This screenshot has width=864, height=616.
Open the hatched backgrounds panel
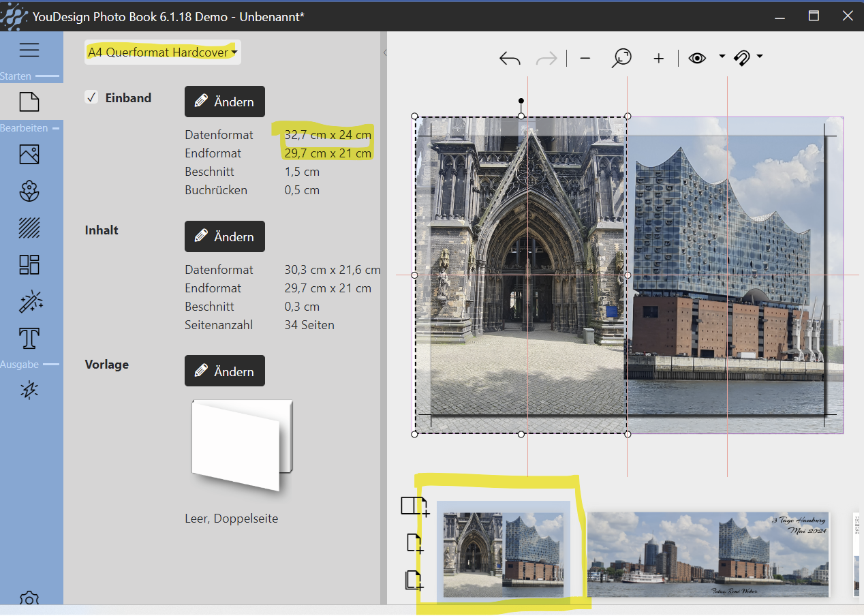29,228
